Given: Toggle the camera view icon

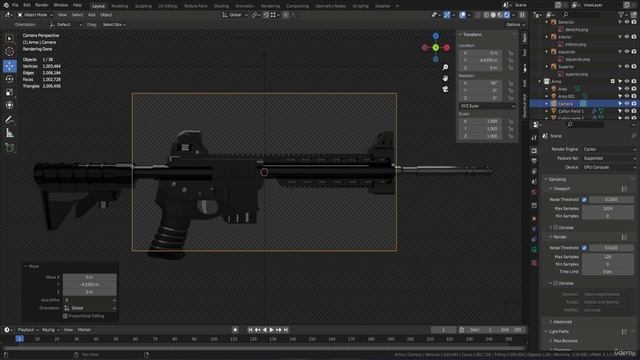Looking at the screenshot, I should 445,89.
